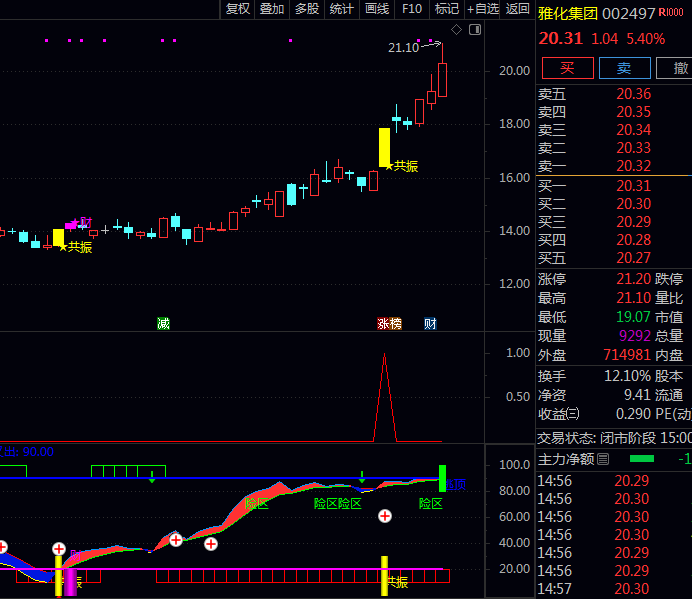This screenshot has width=692, height=599.
Task: Click the star 共振 marker near 14.00
Action: pyautogui.click(x=75, y=247)
